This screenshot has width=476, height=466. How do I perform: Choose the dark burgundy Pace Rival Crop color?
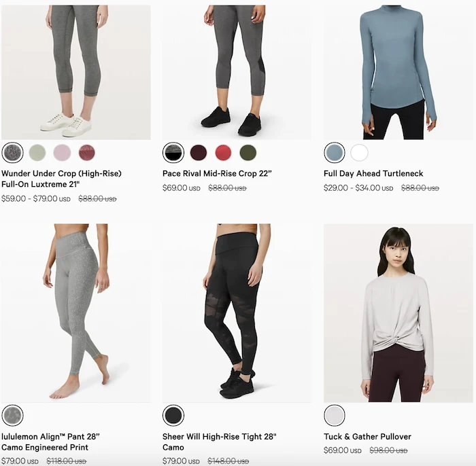tap(199, 153)
